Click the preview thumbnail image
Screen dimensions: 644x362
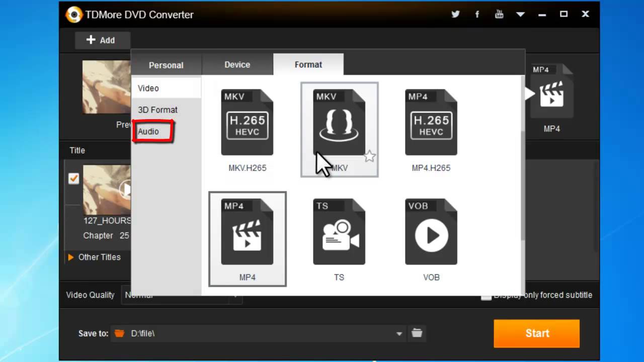pyautogui.click(x=107, y=87)
